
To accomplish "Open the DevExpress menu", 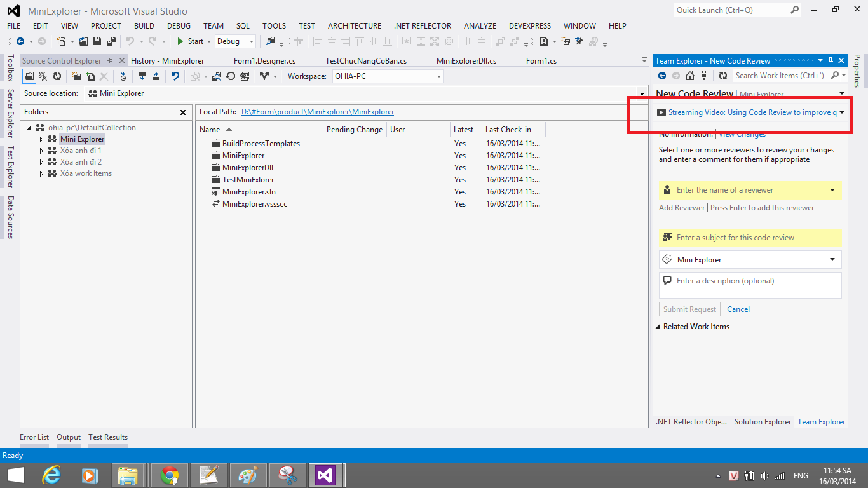I will coord(530,26).
